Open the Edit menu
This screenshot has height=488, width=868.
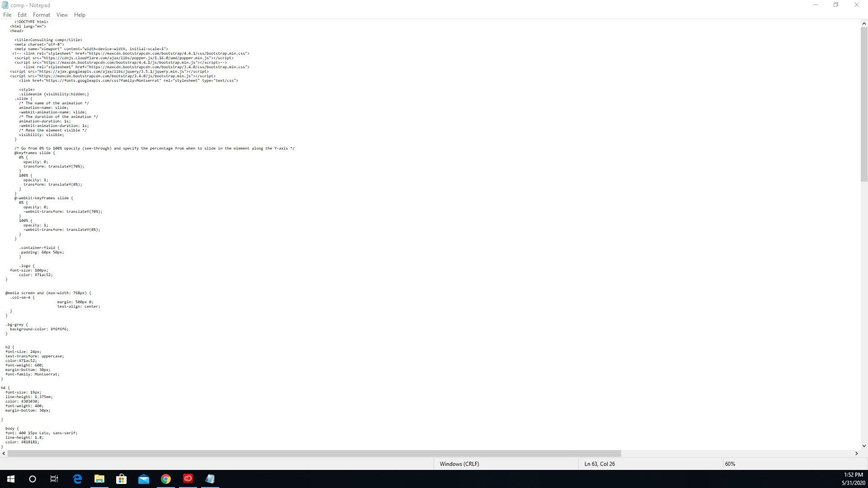click(22, 15)
